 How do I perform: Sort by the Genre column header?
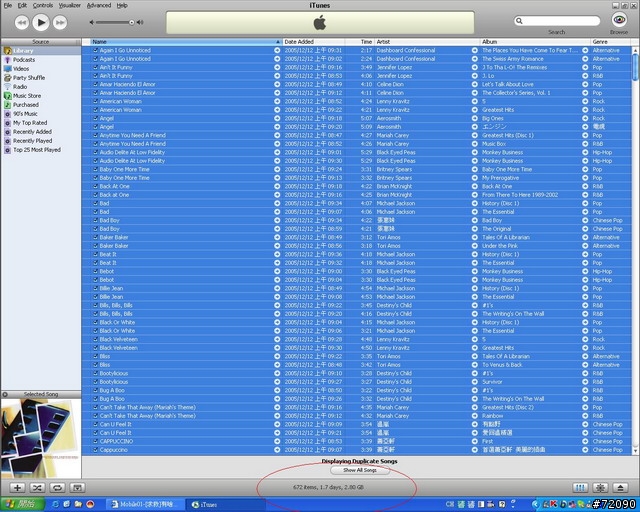click(611, 42)
